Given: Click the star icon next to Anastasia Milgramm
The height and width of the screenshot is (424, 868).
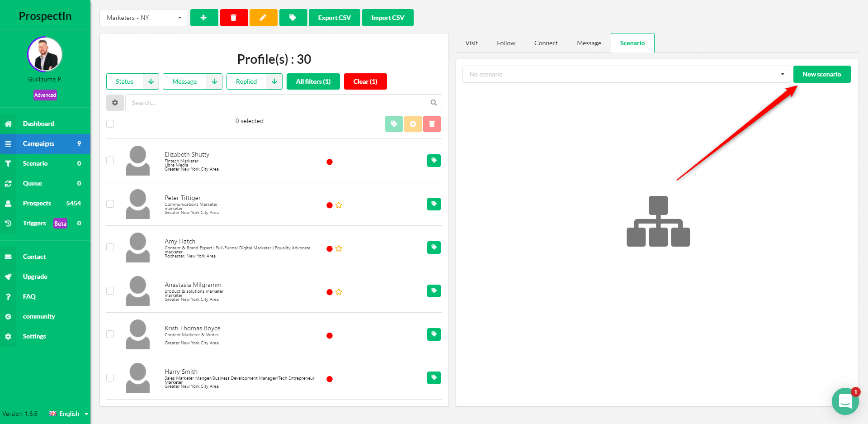Looking at the screenshot, I should pos(339,292).
